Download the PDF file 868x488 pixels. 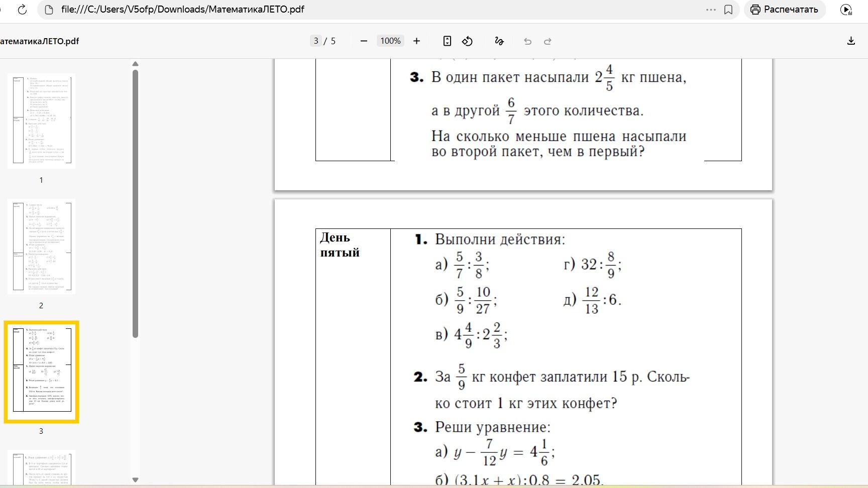tap(851, 41)
